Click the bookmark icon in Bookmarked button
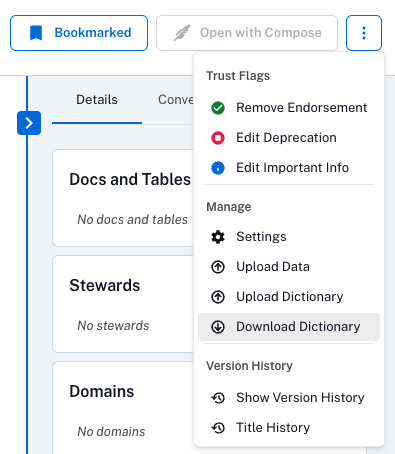This screenshot has width=395, height=454. pos(36,33)
